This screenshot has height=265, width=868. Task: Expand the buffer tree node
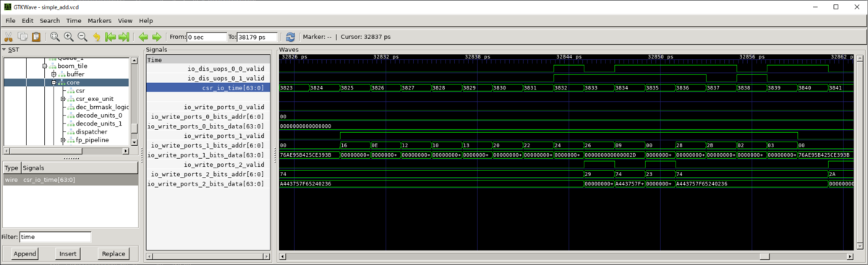(x=54, y=74)
